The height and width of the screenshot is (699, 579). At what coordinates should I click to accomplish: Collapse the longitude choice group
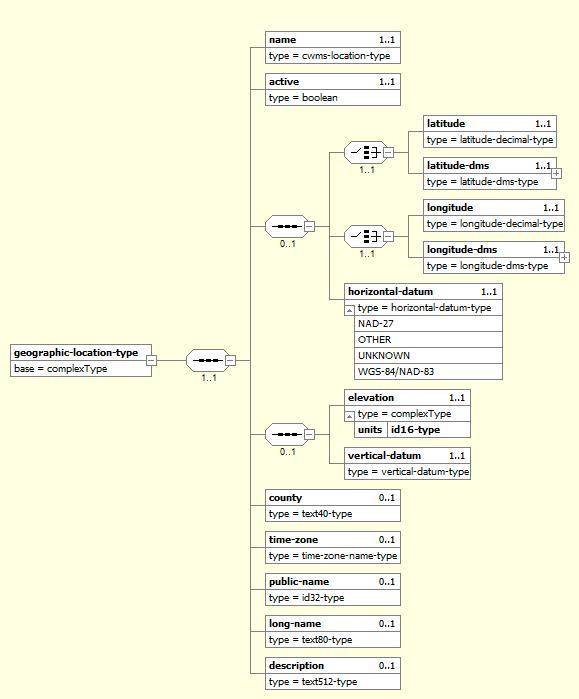pyautogui.click(x=389, y=236)
